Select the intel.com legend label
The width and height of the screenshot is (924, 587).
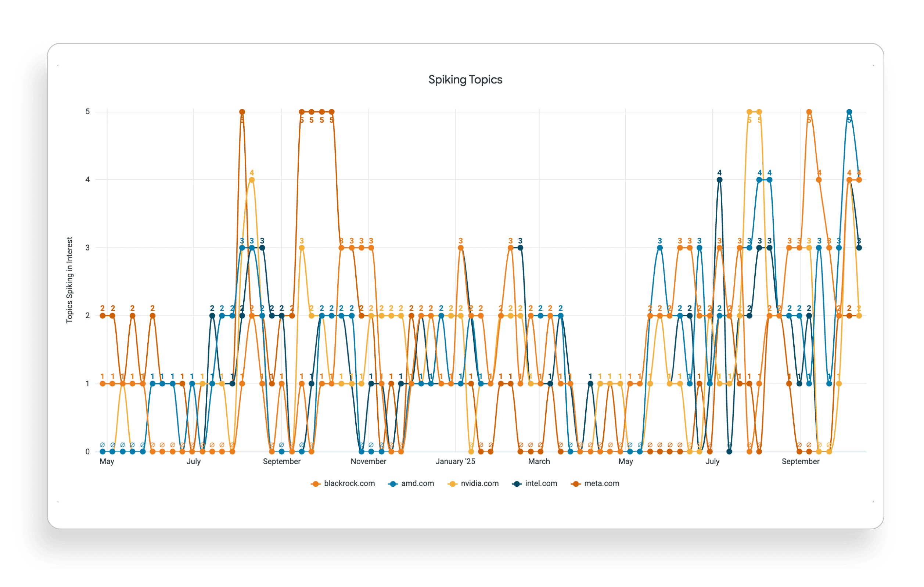coord(541,483)
